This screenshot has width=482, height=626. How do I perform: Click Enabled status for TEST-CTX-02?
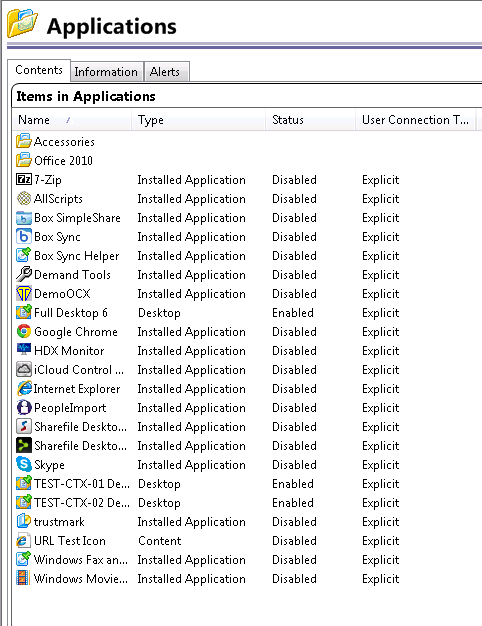[x=293, y=503]
